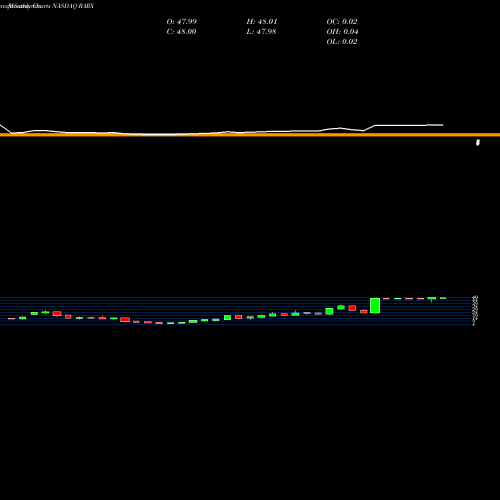Click the small volume marker below orange line
This screenshot has width=500, height=500.
[478, 143]
